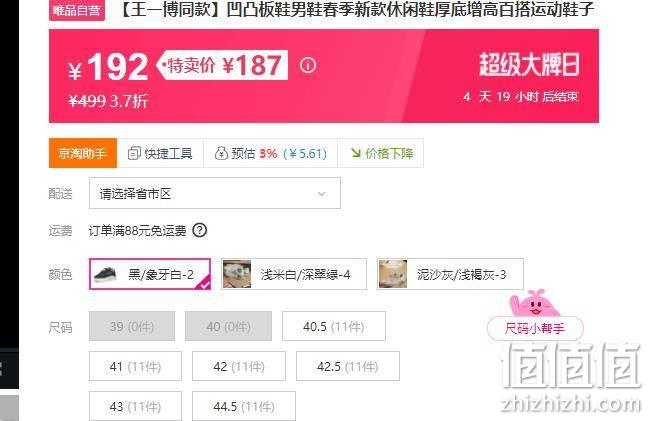Choose size 42.5

point(348,366)
